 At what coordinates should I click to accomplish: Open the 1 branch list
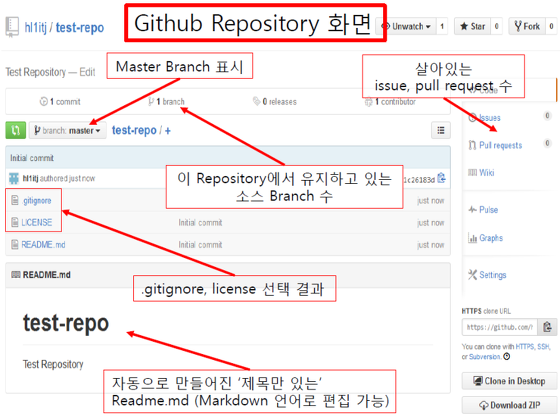point(166,102)
